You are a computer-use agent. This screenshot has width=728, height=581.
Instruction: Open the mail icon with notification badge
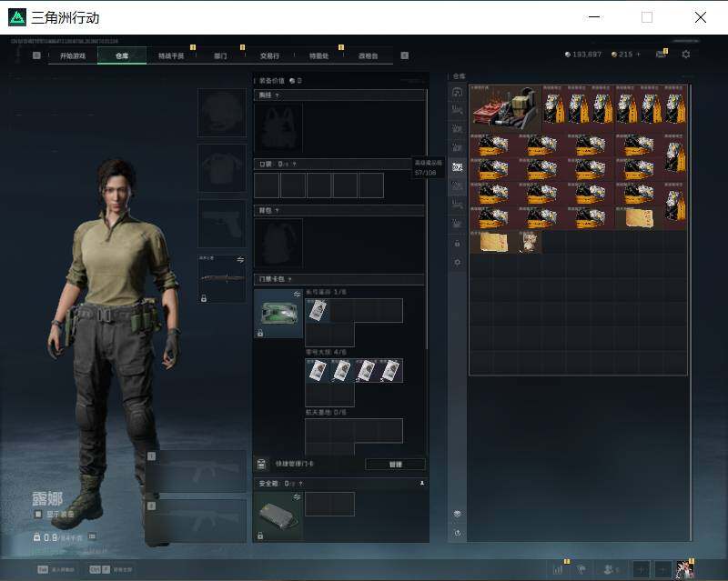click(x=662, y=54)
